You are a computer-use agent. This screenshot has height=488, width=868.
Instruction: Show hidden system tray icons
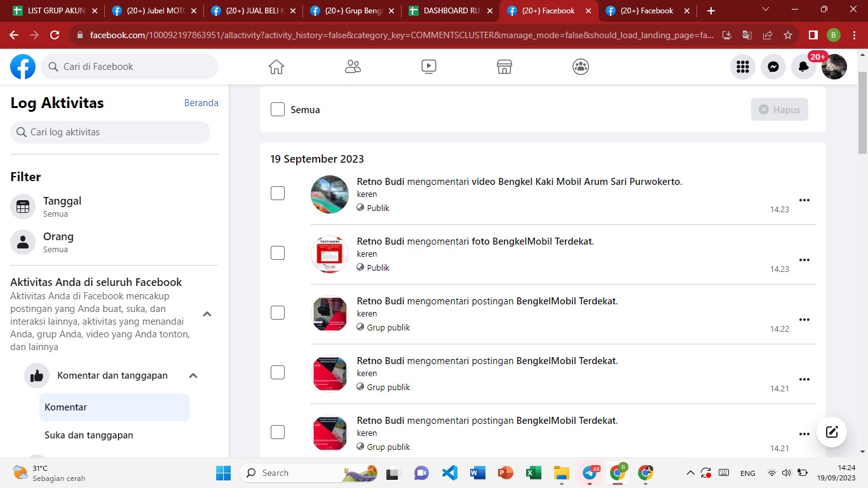(690, 473)
